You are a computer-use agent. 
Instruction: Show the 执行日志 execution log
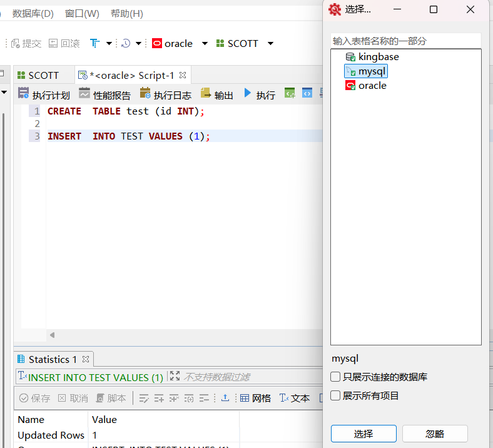[x=165, y=94]
